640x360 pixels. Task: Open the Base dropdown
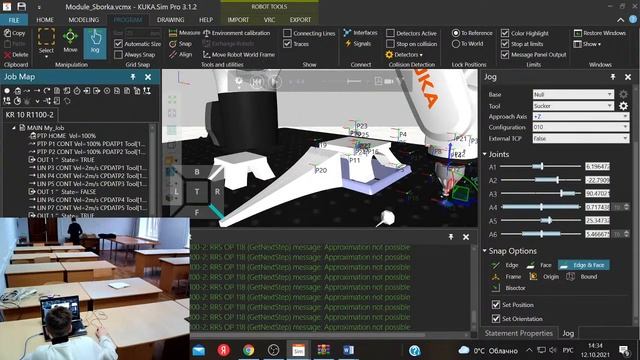pos(573,94)
